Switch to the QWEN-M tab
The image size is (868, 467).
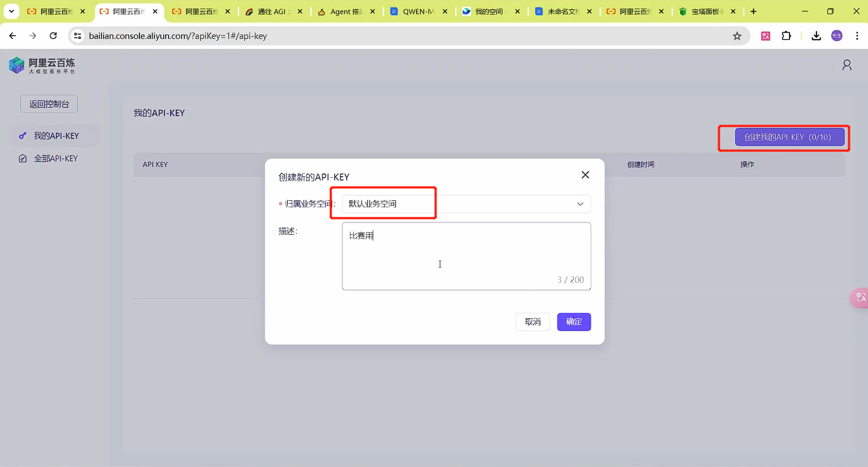418,12
